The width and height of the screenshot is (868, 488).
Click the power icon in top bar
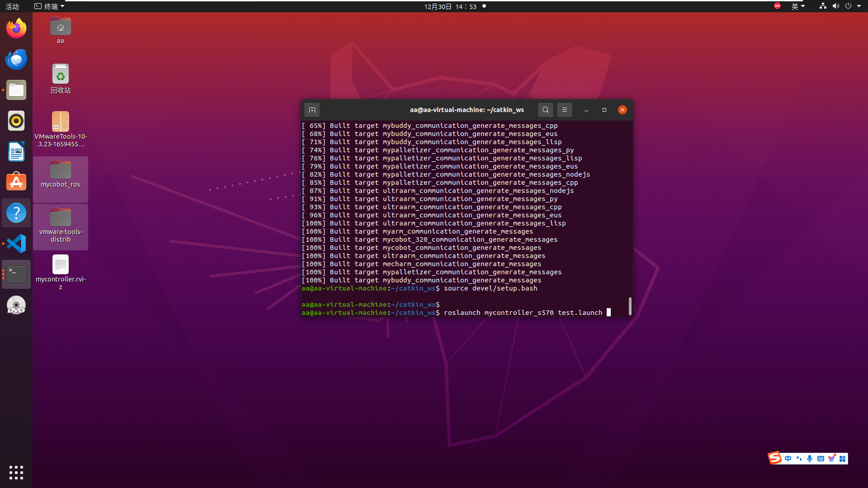(848, 6)
